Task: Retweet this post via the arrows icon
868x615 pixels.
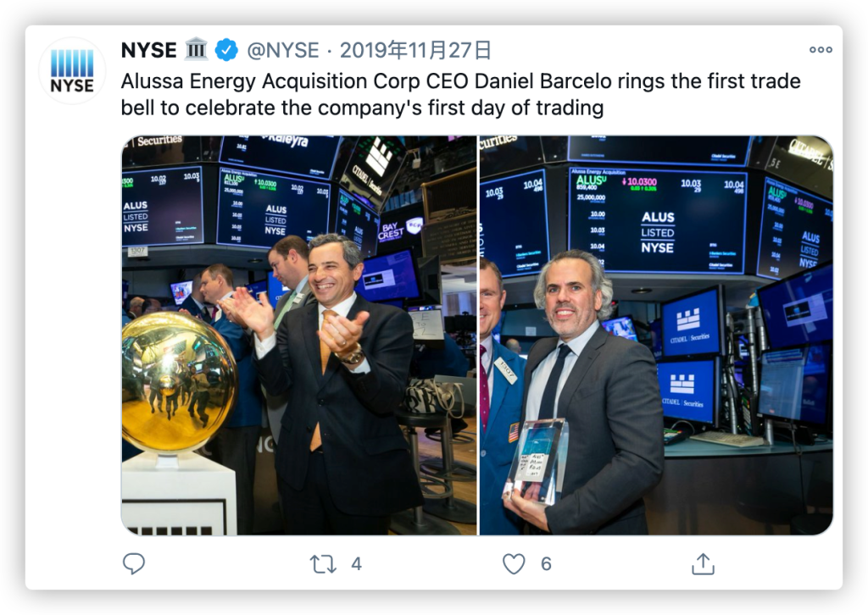Action: (x=323, y=563)
